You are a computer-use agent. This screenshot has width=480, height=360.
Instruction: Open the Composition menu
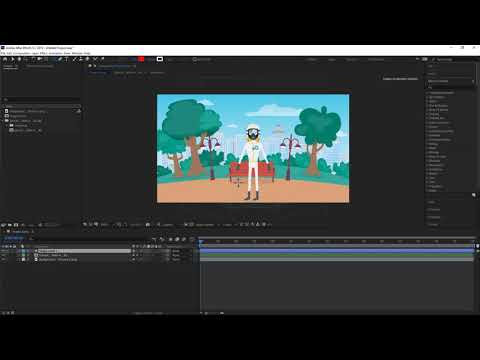(x=22, y=53)
